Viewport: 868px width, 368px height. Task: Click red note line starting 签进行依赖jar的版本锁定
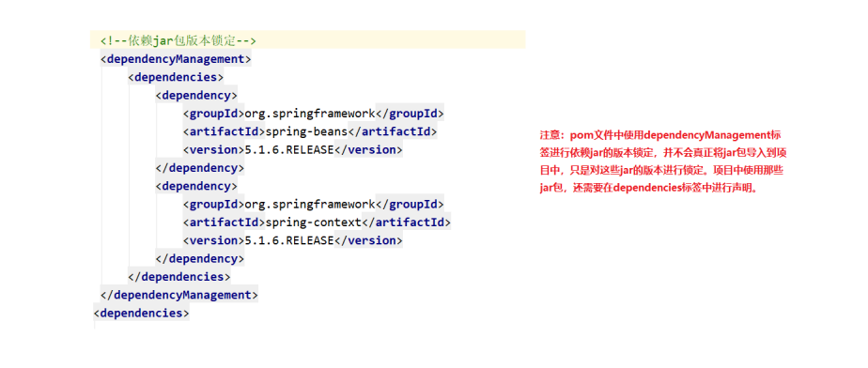662,153
